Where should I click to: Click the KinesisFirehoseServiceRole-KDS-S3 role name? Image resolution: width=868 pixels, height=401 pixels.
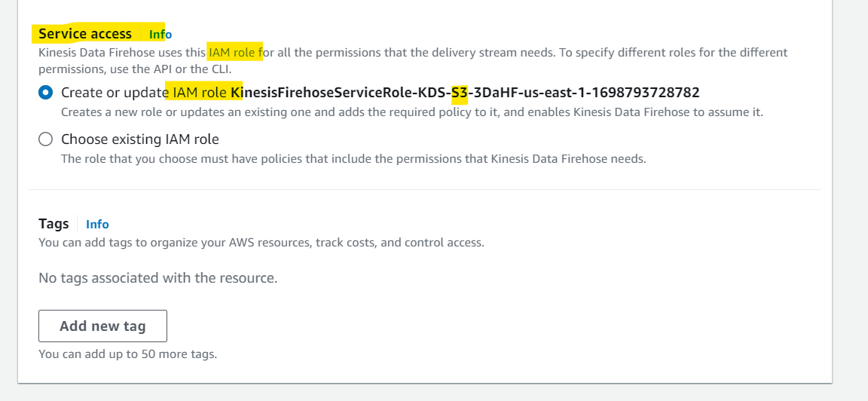pos(465,92)
